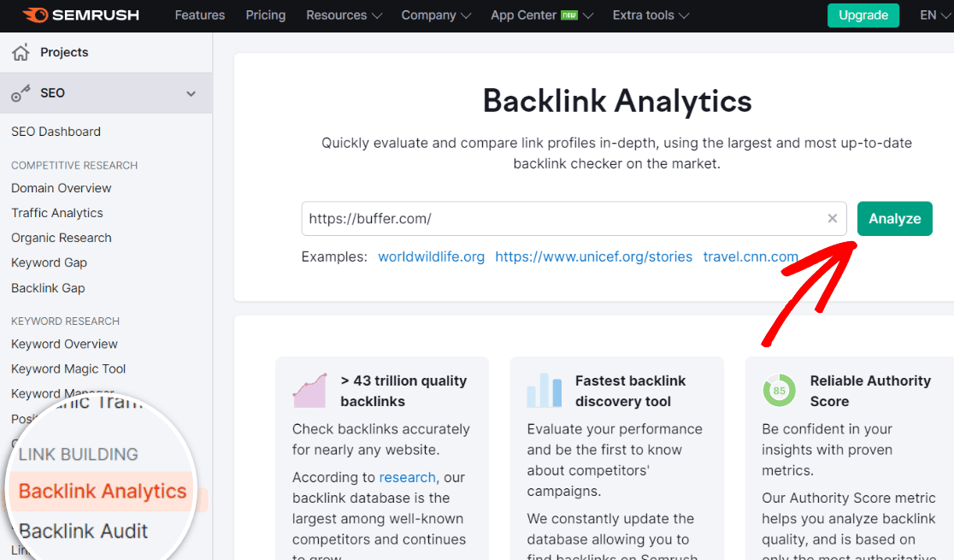Click the research link in the backlinks card
954x560 pixels.
pyautogui.click(x=408, y=477)
